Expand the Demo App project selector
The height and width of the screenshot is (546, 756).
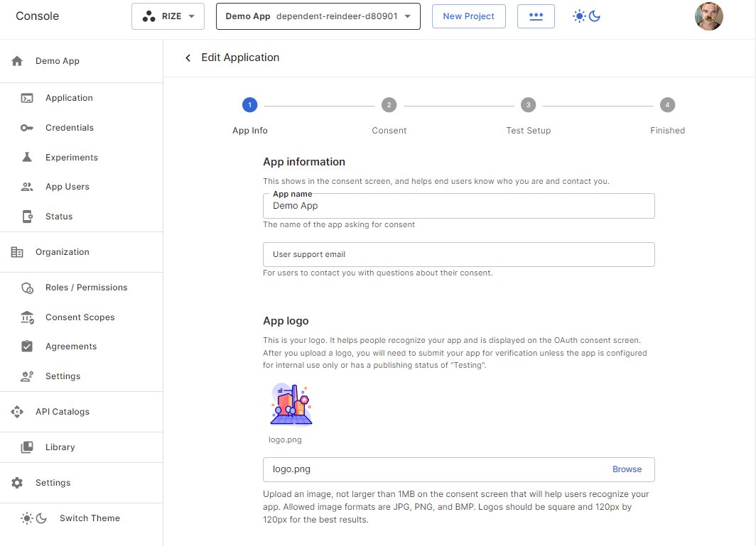[318, 16]
